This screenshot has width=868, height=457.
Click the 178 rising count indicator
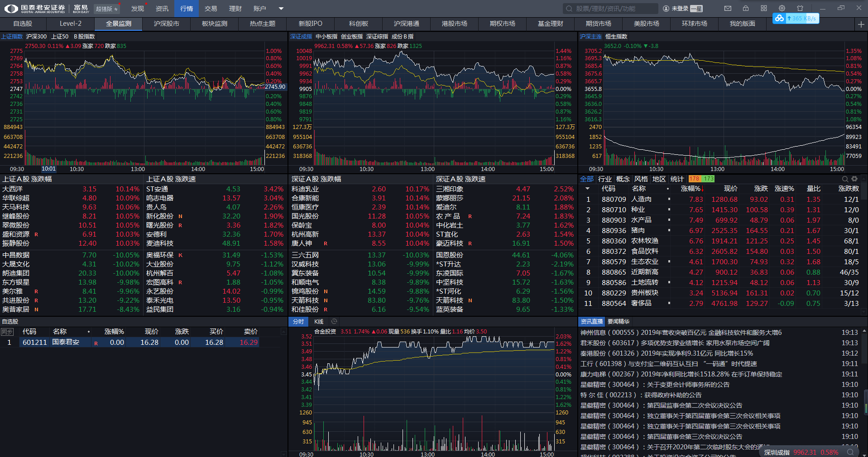tap(695, 179)
